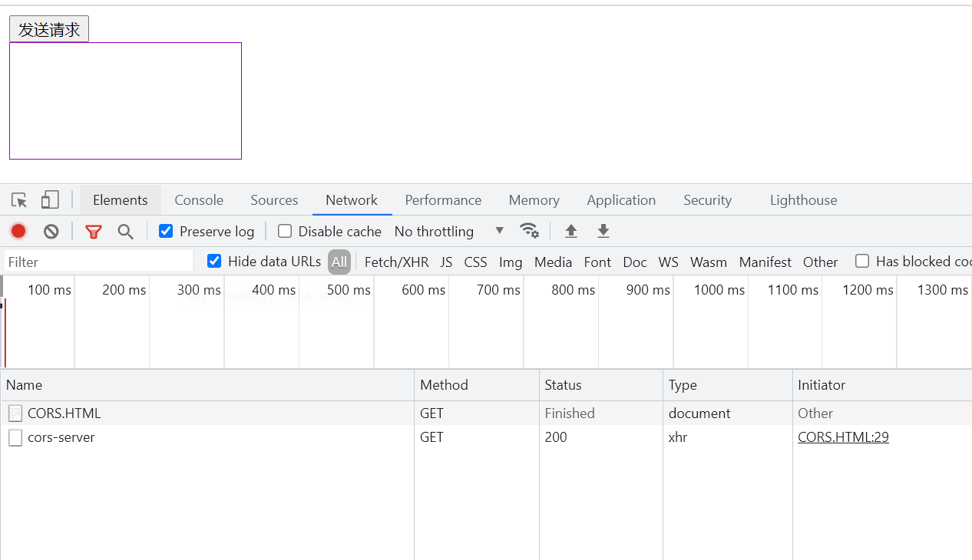Open the CORS.HTML:29 initiator link

(843, 437)
